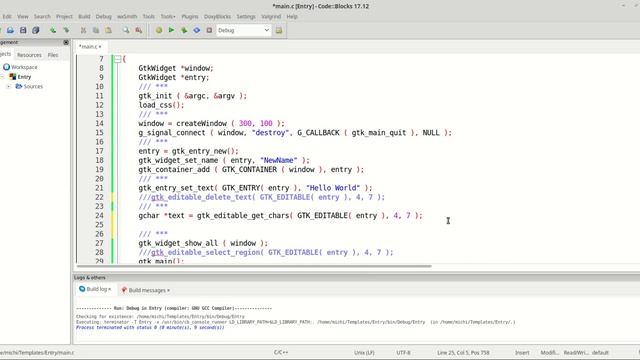Click the C/C++ status bar entry
Screen dimensions: 640x360
[281, 352]
